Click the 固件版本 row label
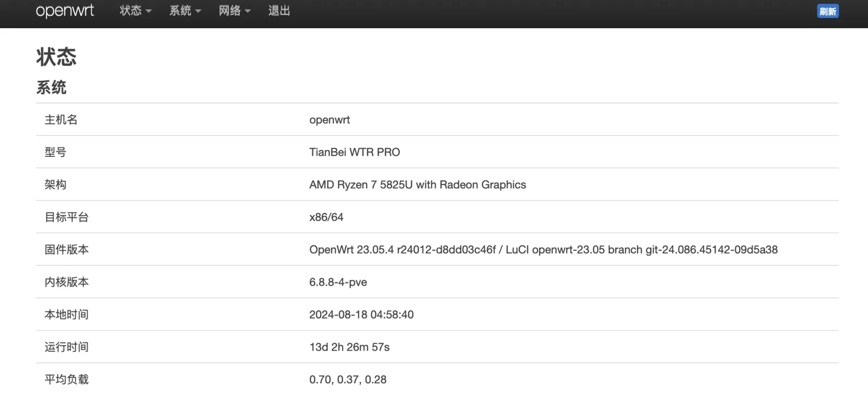The height and width of the screenshot is (400, 868). coord(66,250)
